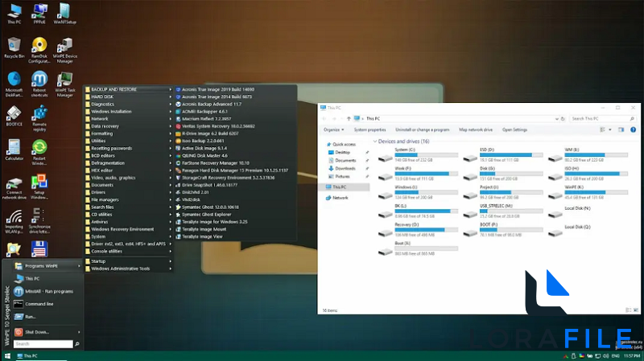Launch Paragon Hard Disk Manager 15 Premium

click(235, 170)
